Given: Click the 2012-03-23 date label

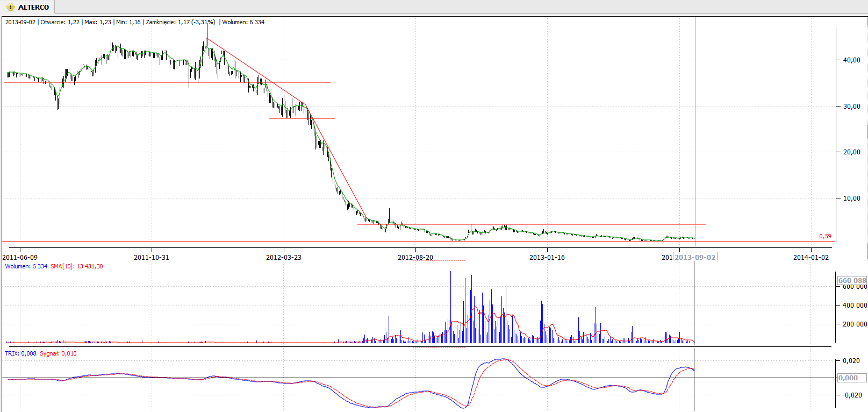Looking at the screenshot, I should coord(284,258).
